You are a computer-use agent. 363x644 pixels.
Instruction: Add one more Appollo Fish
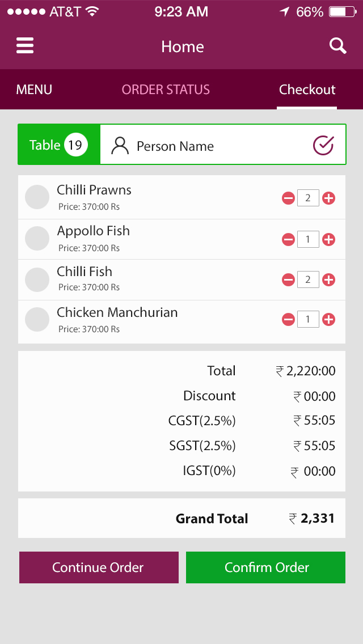pos(328,239)
